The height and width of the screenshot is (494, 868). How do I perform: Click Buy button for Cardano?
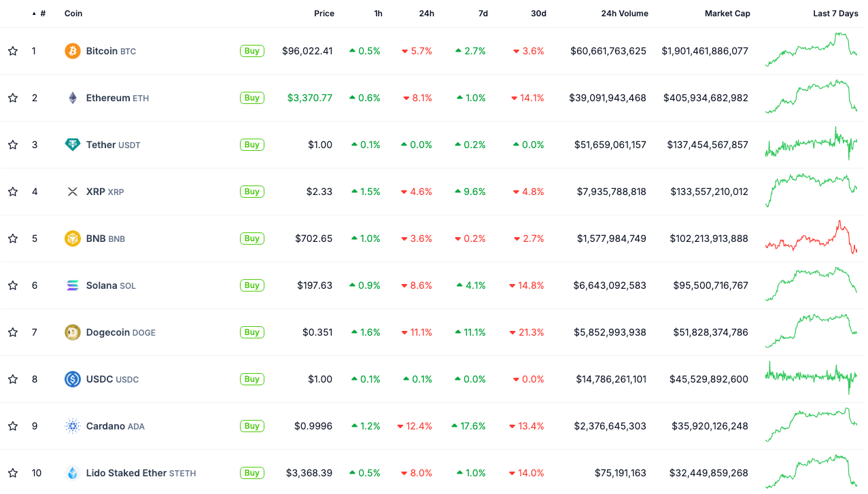(x=252, y=426)
